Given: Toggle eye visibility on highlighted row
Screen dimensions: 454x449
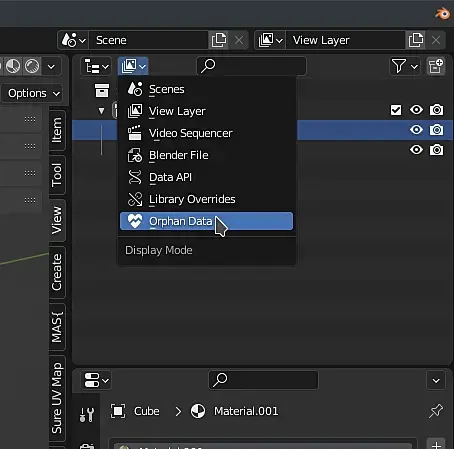Looking at the screenshot, I should click(416, 130).
